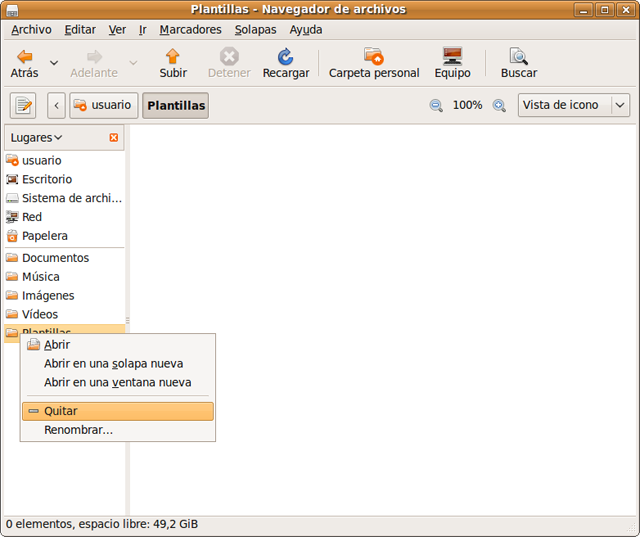Close the Lugares side panel

(x=113, y=138)
